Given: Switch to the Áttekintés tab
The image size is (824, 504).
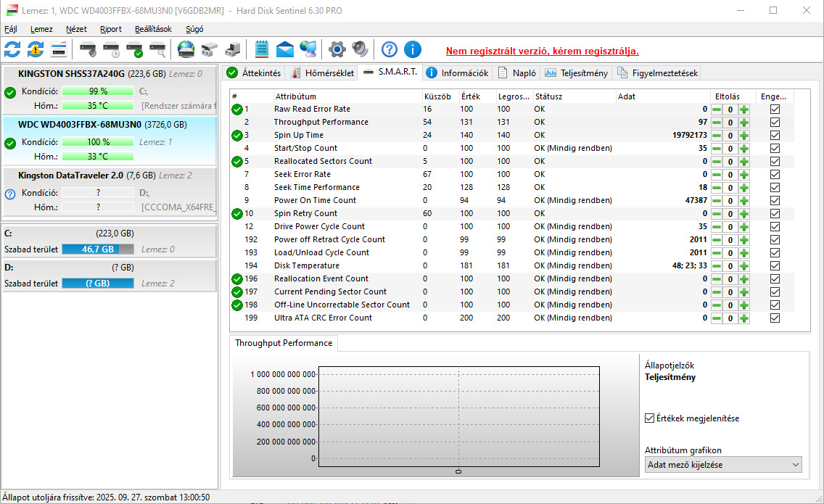Looking at the screenshot, I should click(x=255, y=73).
